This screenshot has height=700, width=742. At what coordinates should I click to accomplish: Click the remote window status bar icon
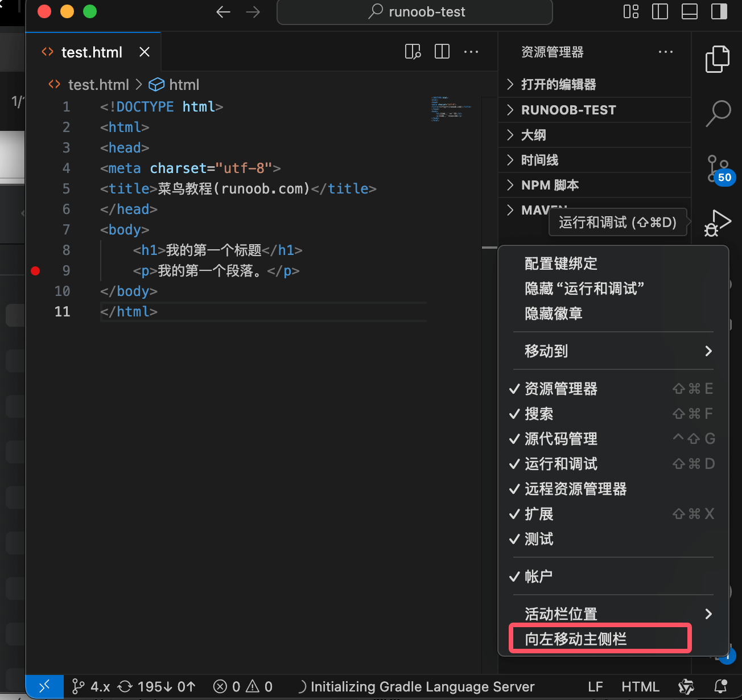pos(44,686)
